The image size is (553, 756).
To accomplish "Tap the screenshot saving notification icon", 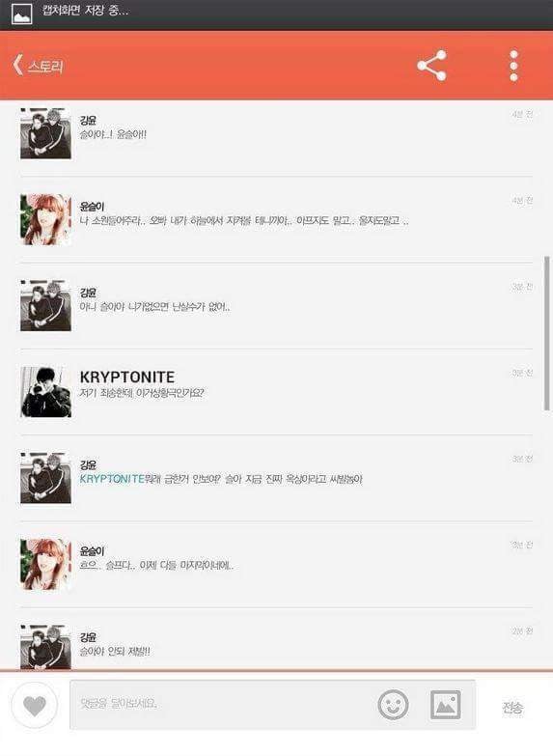I will click(x=21, y=14).
